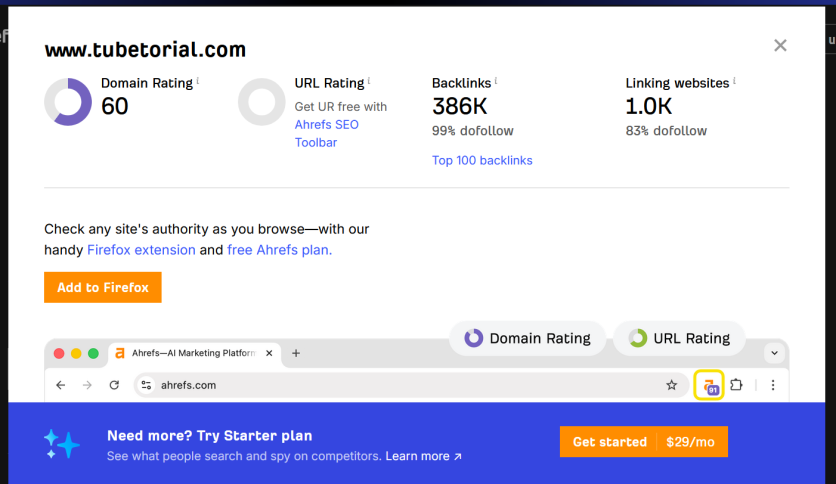Expand the tab list chevron dropdown
Viewport: 836px width, 484px height.
(x=774, y=353)
